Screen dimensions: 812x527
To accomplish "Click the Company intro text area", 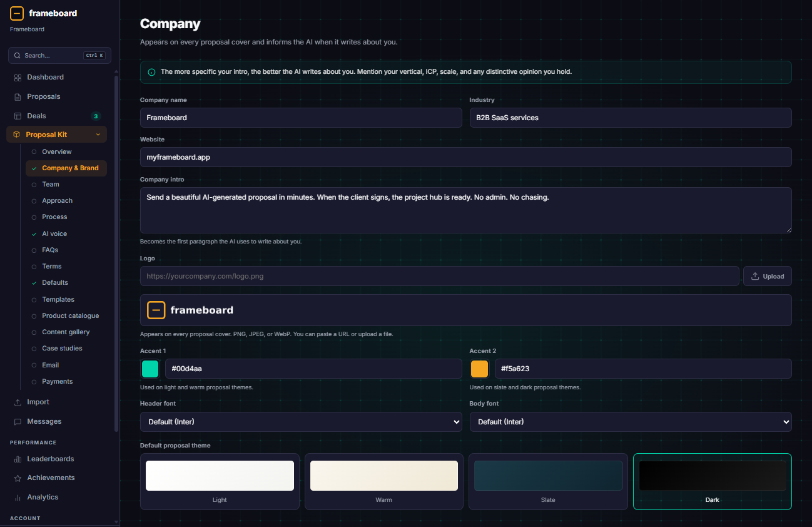I will 466,210.
